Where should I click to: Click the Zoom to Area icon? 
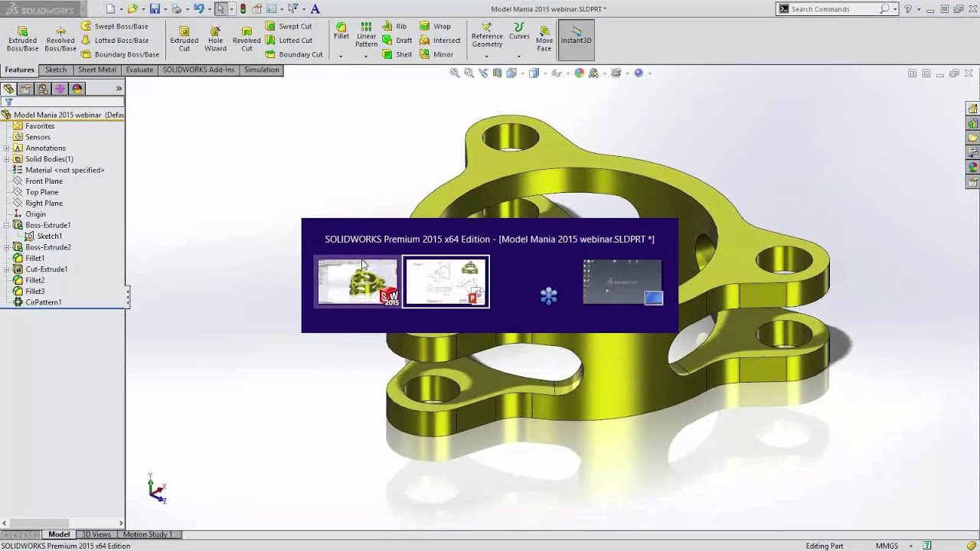(x=469, y=73)
